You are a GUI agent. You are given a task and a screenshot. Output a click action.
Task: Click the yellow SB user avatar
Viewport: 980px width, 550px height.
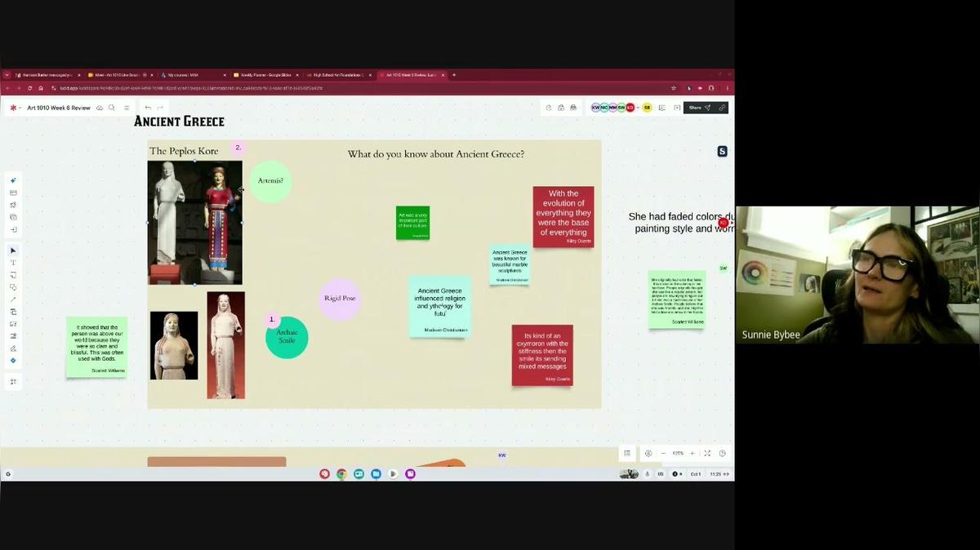tap(648, 108)
